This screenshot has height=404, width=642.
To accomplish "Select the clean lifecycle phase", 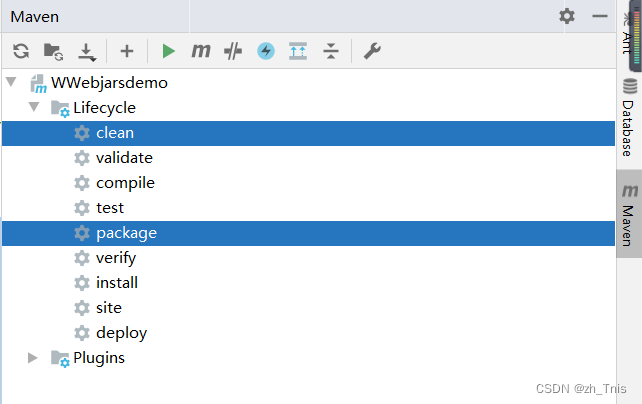I will click(x=308, y=133).
